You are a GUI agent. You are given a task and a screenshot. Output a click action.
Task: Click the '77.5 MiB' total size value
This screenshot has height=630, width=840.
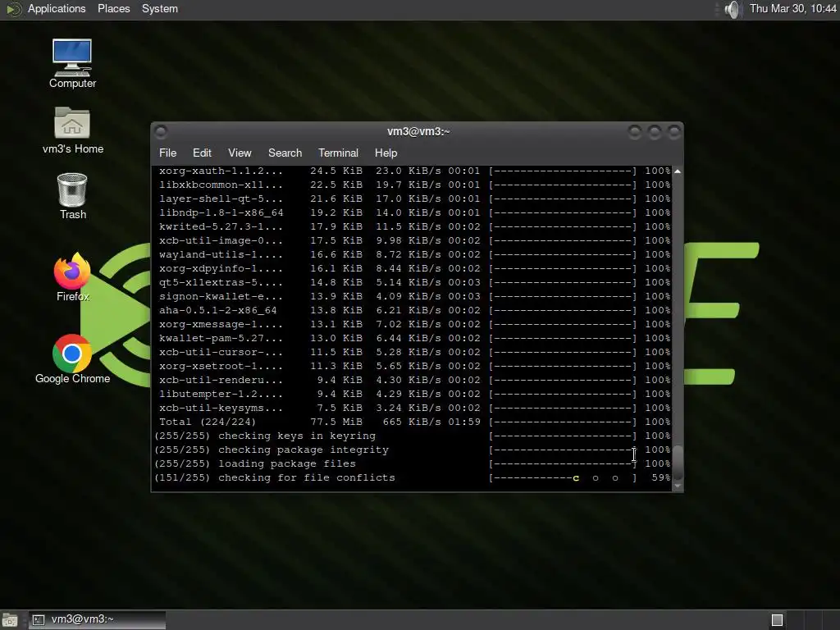(336, 422)
